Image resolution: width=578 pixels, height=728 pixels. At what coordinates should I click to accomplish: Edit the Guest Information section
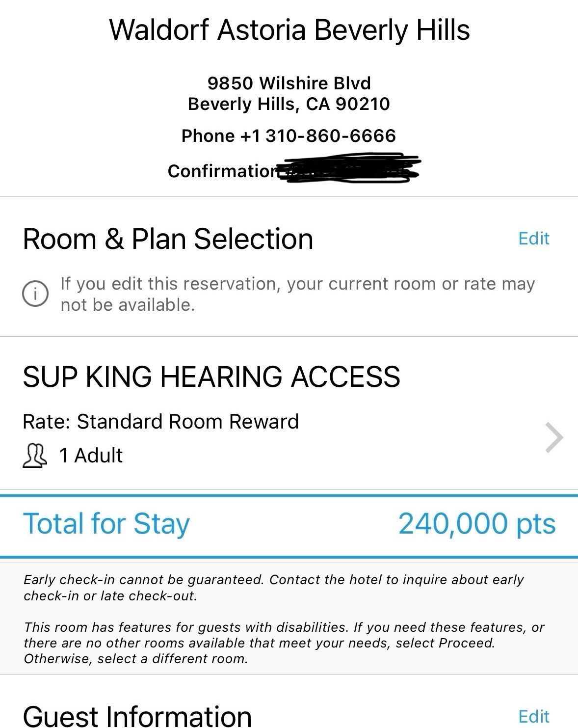point(534,717)
